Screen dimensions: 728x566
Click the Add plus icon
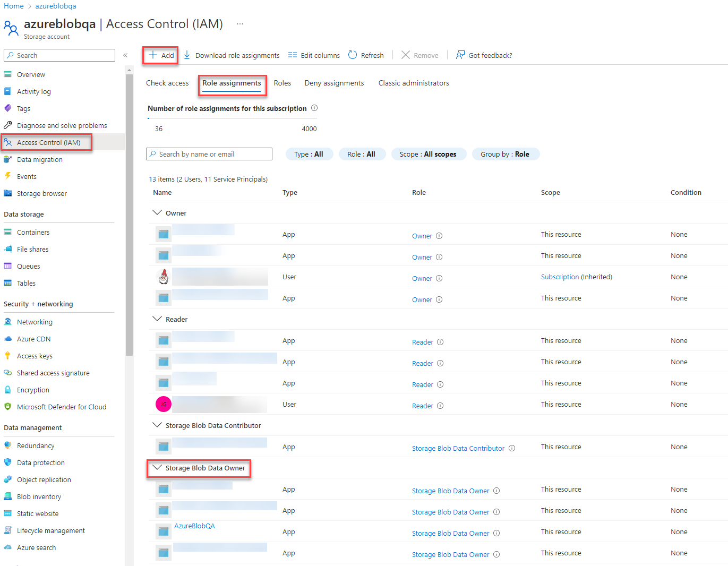point(153,55)
